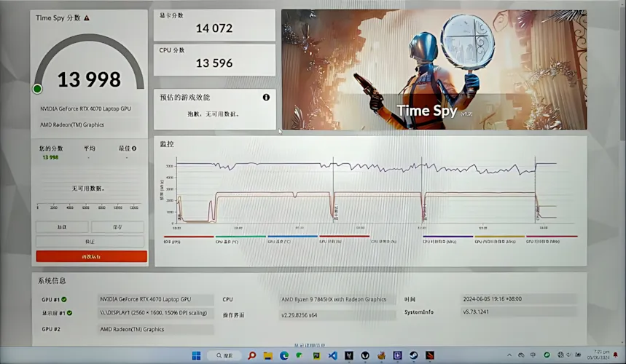
Task: Open File Explorer from the taskbar
Action: (x=268, y=355)
